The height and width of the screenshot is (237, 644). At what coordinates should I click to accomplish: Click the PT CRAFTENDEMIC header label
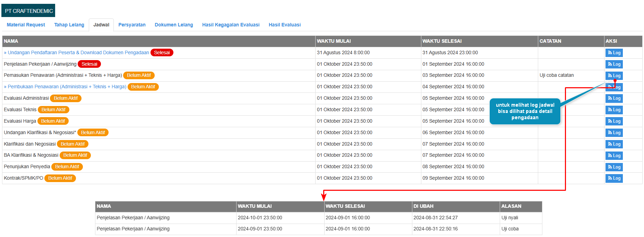28,11
